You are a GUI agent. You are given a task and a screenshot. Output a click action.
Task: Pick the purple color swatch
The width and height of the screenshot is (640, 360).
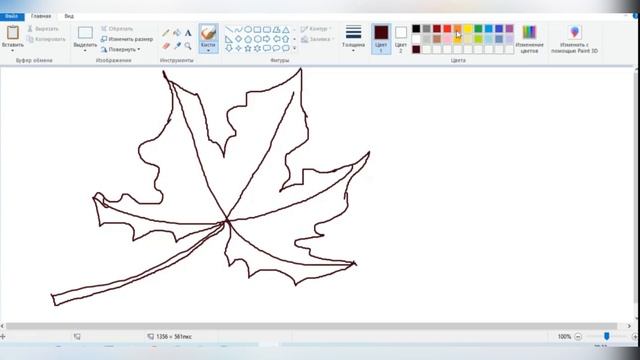(509, 29)
